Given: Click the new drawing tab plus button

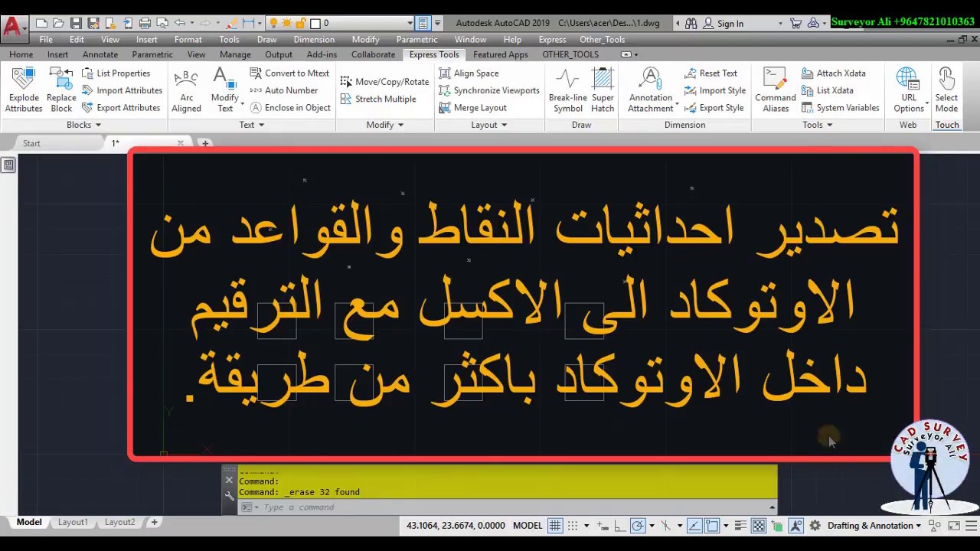Looking at the screenshot, I should pos(204,143).
